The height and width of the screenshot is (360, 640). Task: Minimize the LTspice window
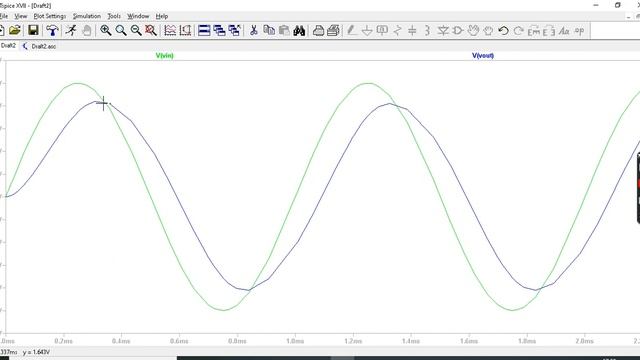596,5
